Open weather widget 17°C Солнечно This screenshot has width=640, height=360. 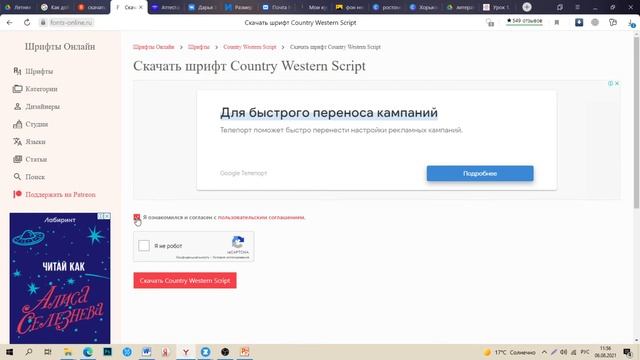[x=510, y=352]
